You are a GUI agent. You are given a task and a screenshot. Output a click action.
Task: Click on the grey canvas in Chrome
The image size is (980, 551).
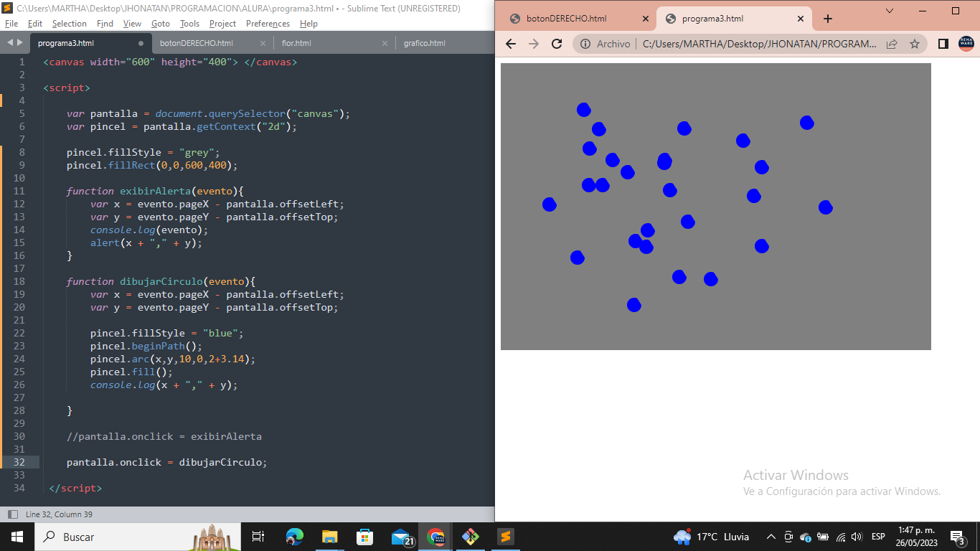click(716, 207)
